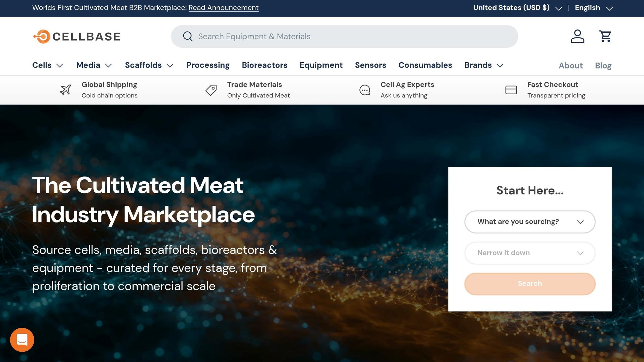This screenshot has width=644, height=362.
Task: Open the English language dropdown
Action: click(594, 8)
